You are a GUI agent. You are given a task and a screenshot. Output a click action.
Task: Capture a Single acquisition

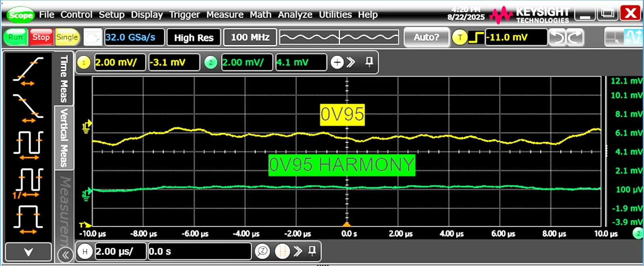67,37
